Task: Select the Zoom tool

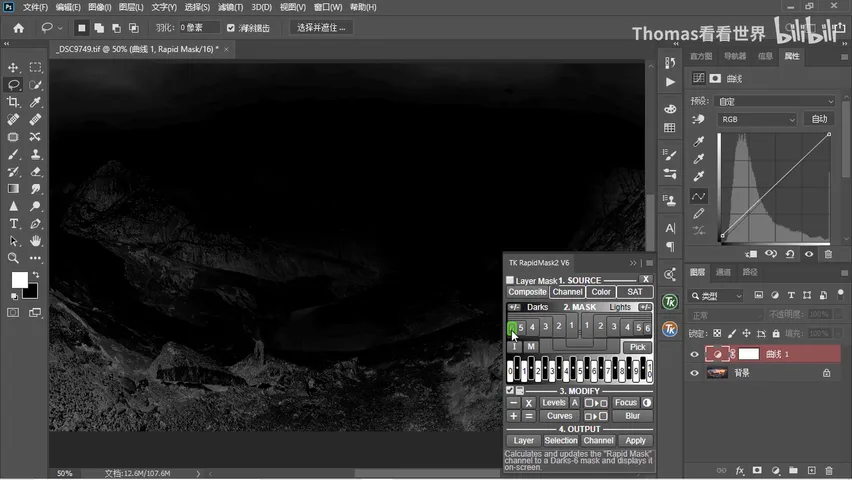Action: pyautogui.click(x=13, y=258)
